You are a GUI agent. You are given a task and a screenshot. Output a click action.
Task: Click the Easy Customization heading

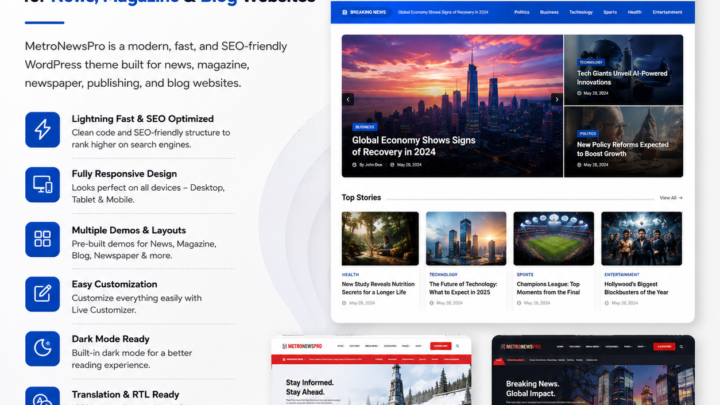pyautogui.click(x=114, y=284)
